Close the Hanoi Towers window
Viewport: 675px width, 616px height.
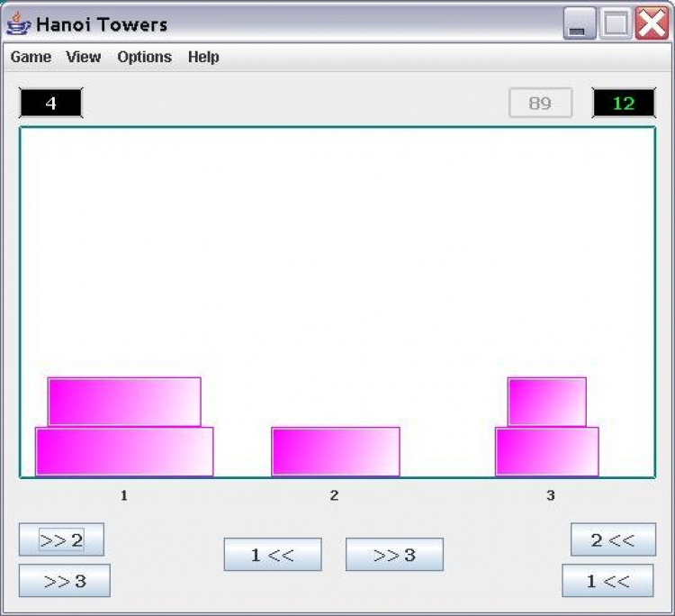pyautogui.click(x=652, y=23)
